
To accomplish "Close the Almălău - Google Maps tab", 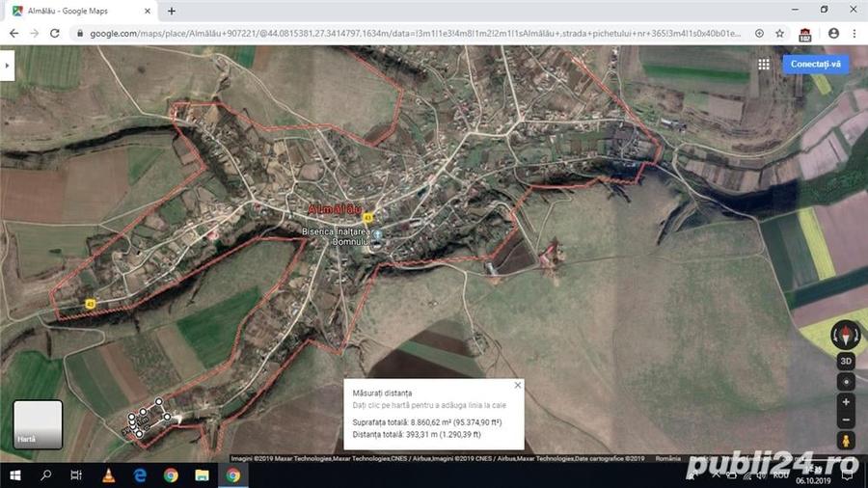I will pyautogui.click(x=148, y=11).
